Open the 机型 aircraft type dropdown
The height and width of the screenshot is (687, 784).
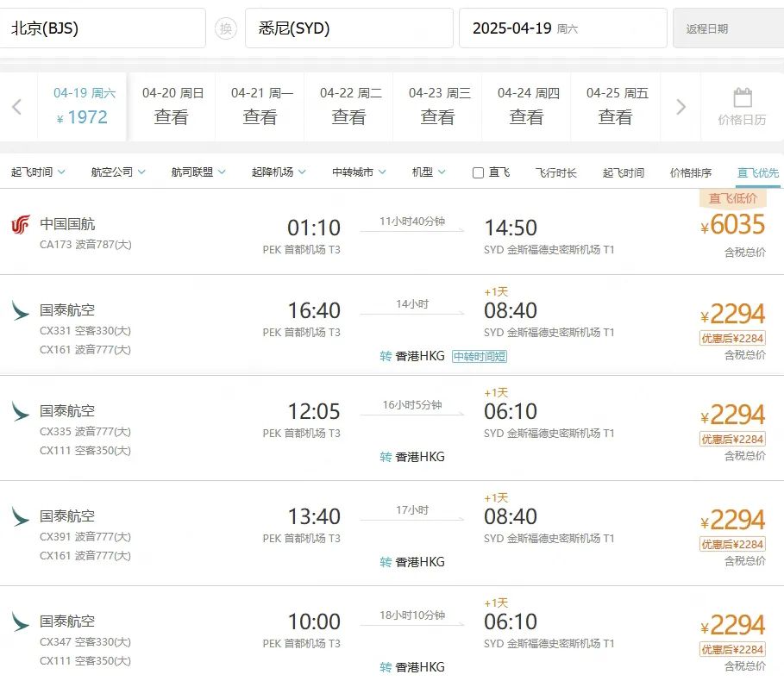[429, 172]
